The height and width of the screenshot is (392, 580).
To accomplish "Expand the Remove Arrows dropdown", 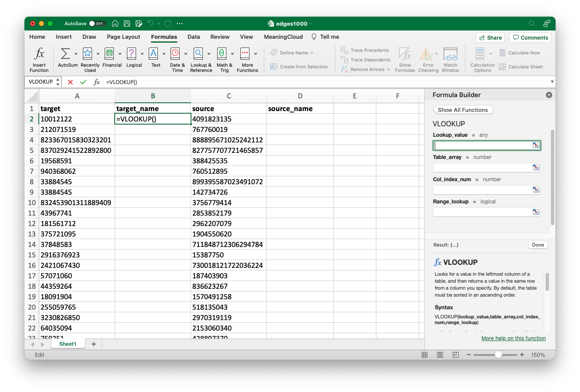I will pos(389,69).
